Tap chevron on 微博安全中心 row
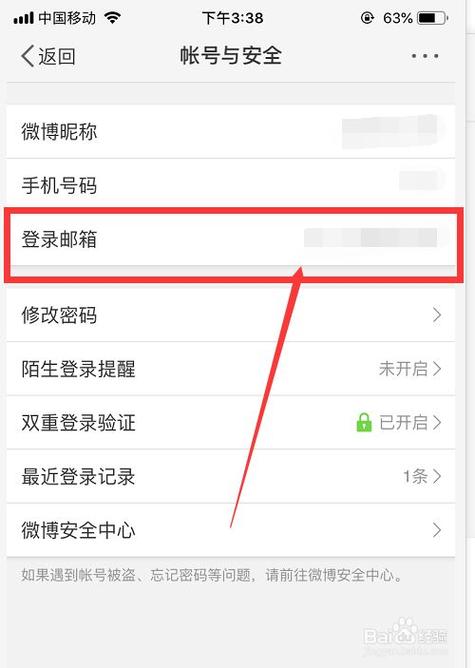The image size is (475, 668). [x=437, y=530]
